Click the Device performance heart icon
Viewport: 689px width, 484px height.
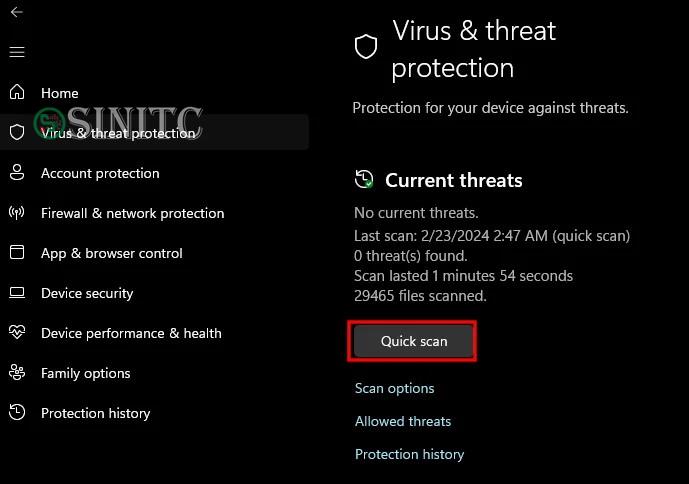(17, 332)
